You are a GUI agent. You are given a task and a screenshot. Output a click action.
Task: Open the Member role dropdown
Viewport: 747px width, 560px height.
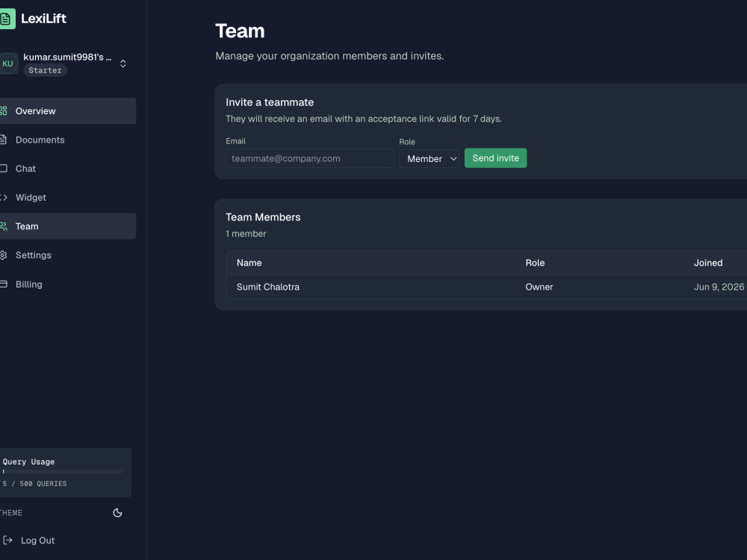[x=430, y=158]
